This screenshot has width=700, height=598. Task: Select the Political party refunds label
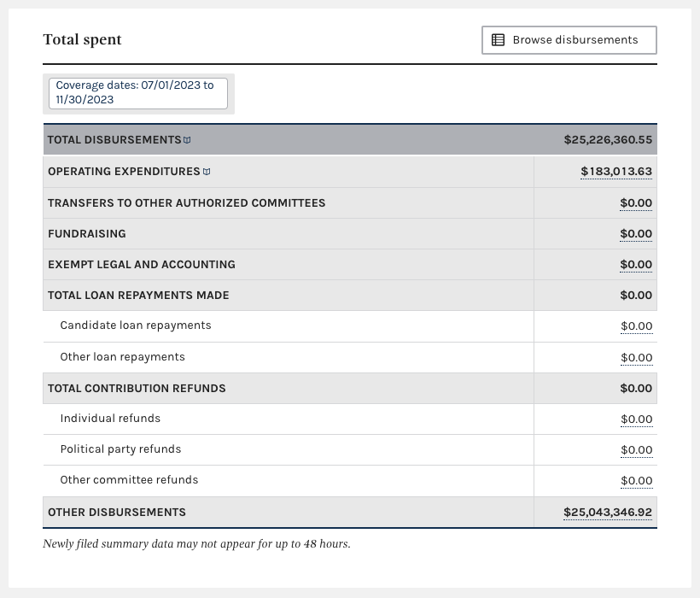120,449
